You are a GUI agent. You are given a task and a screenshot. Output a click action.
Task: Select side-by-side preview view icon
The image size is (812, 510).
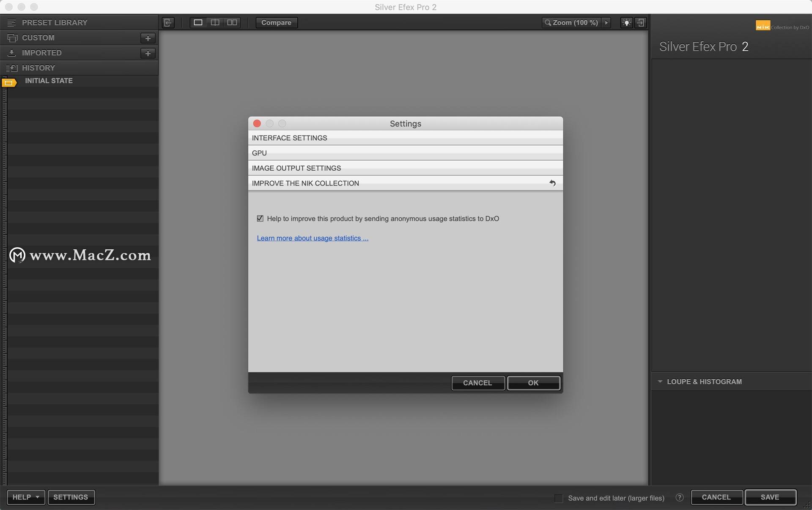pos(232,22)
